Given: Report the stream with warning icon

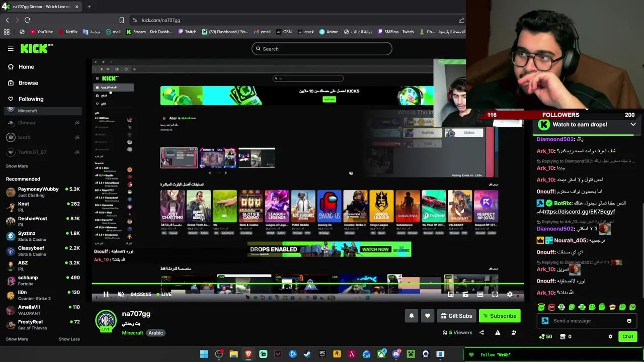Looking at the screenshot, I should point(498,332).
